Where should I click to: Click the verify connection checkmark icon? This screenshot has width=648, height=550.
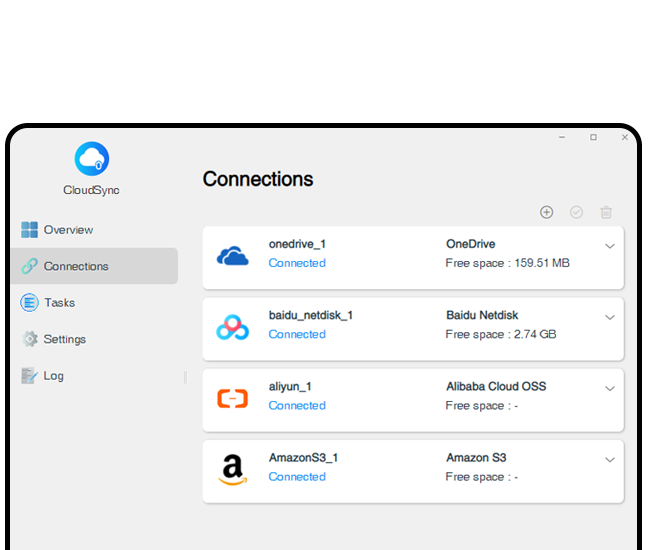click(576, 212)
